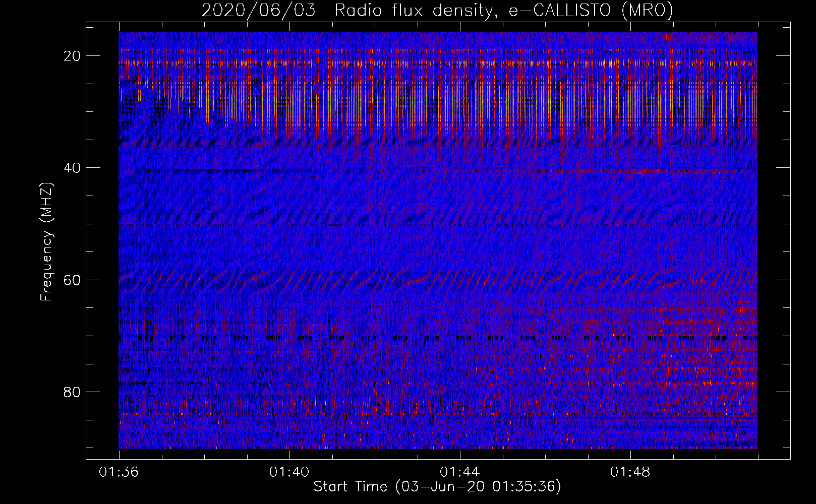The height and width of the screenshot is (504, 816).
Task: Click the '01:40' time tick label
Action: (289, 472)
